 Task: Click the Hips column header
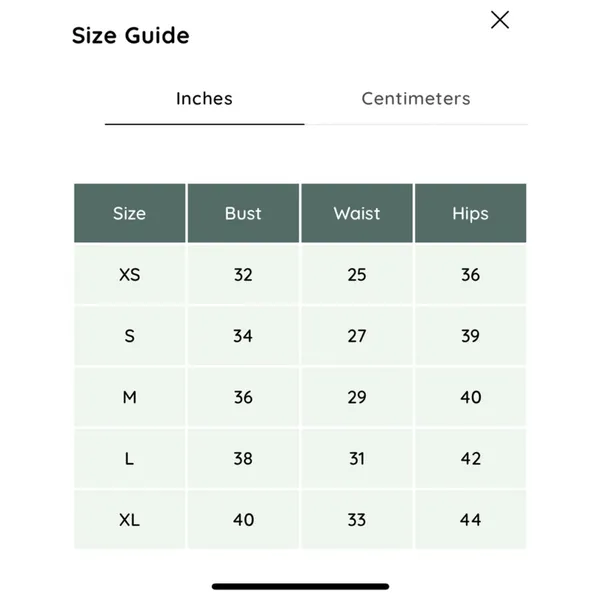(471, 213)
